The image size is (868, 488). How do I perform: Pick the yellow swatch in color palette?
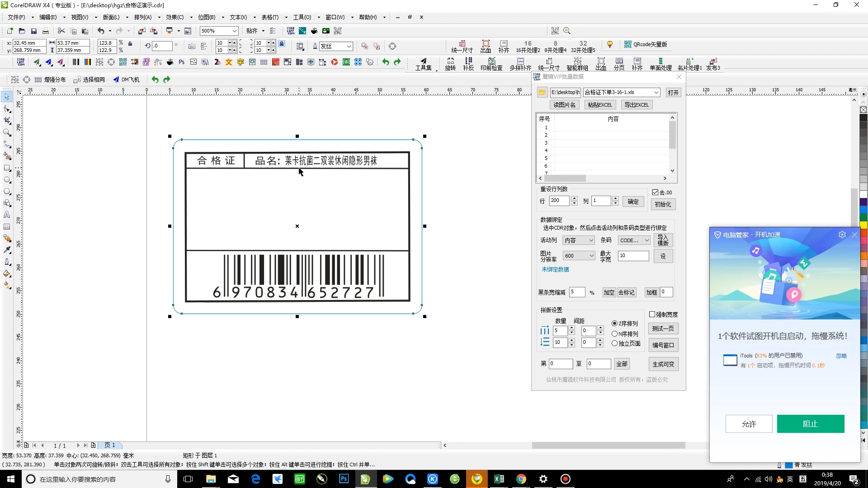click(x=863, y=225)
